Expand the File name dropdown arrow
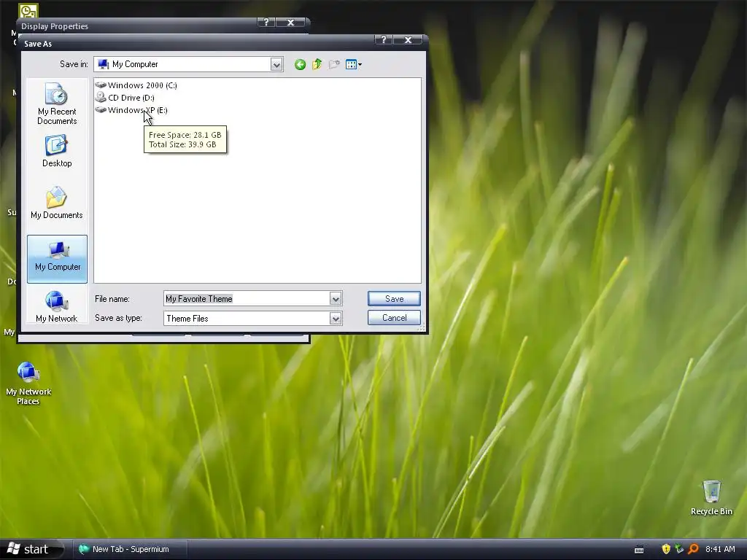 pyautogui.click(x=336, y=298)
